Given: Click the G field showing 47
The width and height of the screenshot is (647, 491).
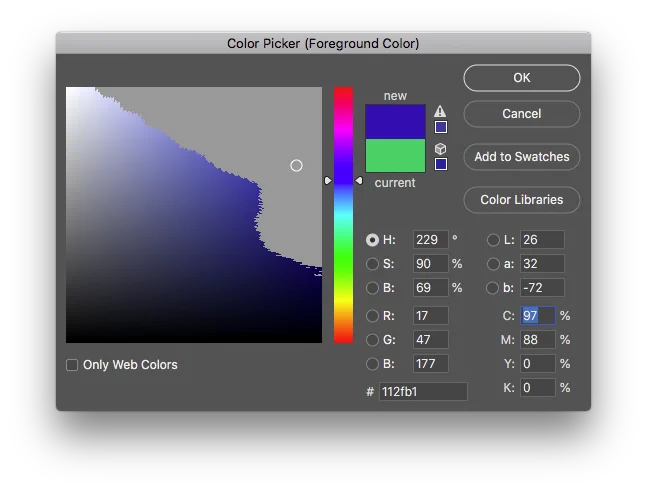Looking at the screenshot, I should pos(431,340).
